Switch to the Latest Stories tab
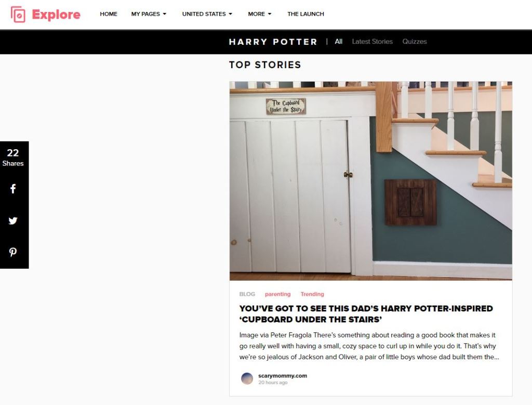532x405 pixels. (x=372, y=42)
